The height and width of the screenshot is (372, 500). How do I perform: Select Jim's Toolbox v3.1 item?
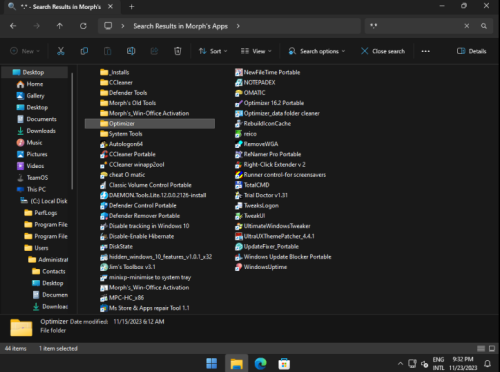click(x=128, y=267)
